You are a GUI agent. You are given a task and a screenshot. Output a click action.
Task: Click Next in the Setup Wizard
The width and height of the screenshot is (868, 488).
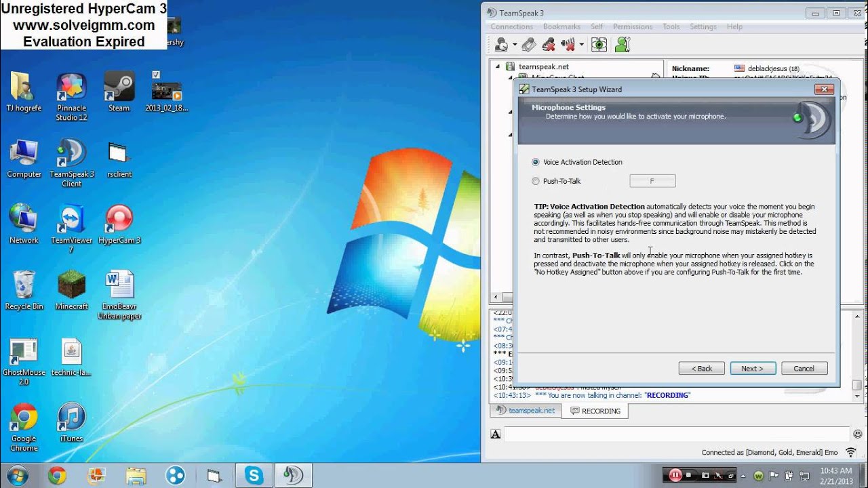[x=753, y=368]
